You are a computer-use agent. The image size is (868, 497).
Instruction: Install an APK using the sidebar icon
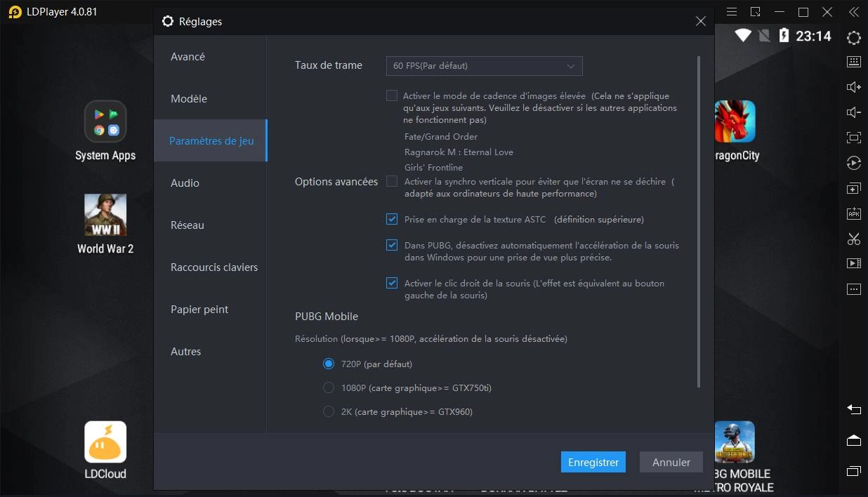coord(853,213)
